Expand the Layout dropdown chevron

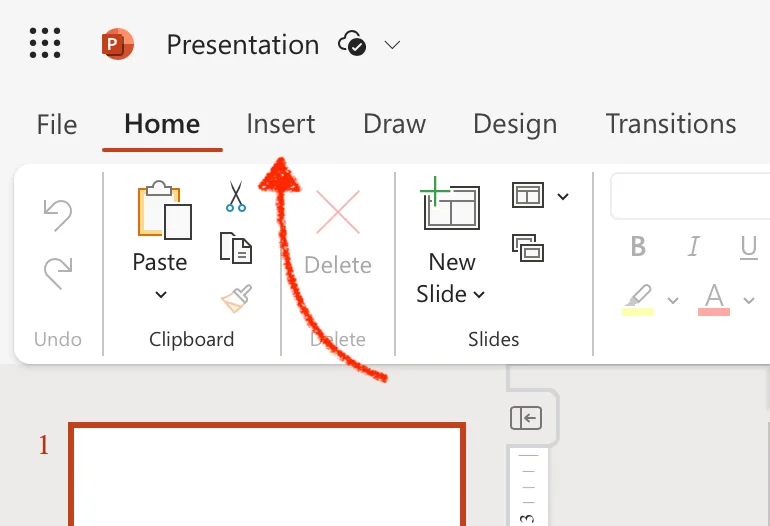click(563, 196)
